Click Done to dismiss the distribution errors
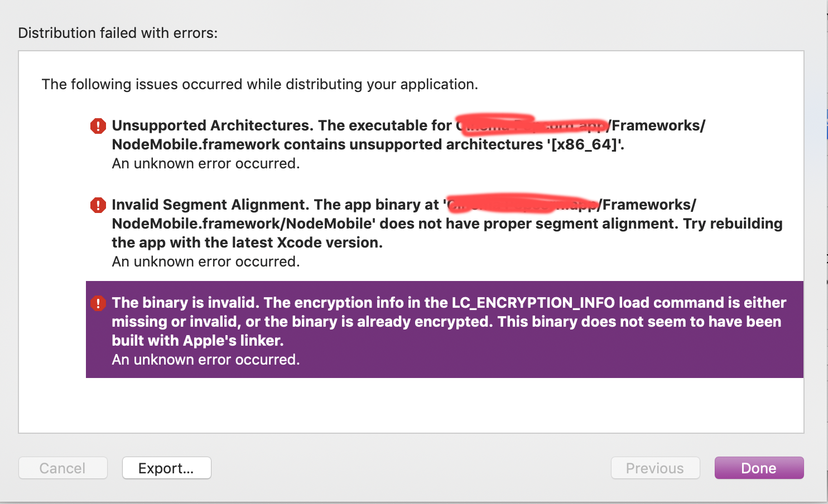Screen dimensions: 828x504 (759, 468)
